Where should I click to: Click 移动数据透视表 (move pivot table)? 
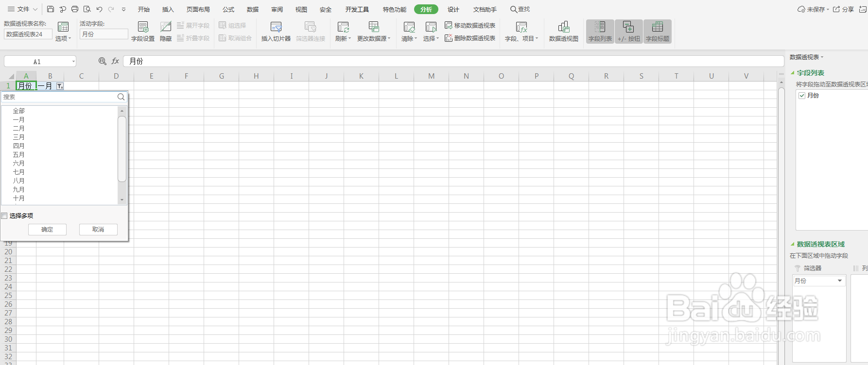pos(470,25)
